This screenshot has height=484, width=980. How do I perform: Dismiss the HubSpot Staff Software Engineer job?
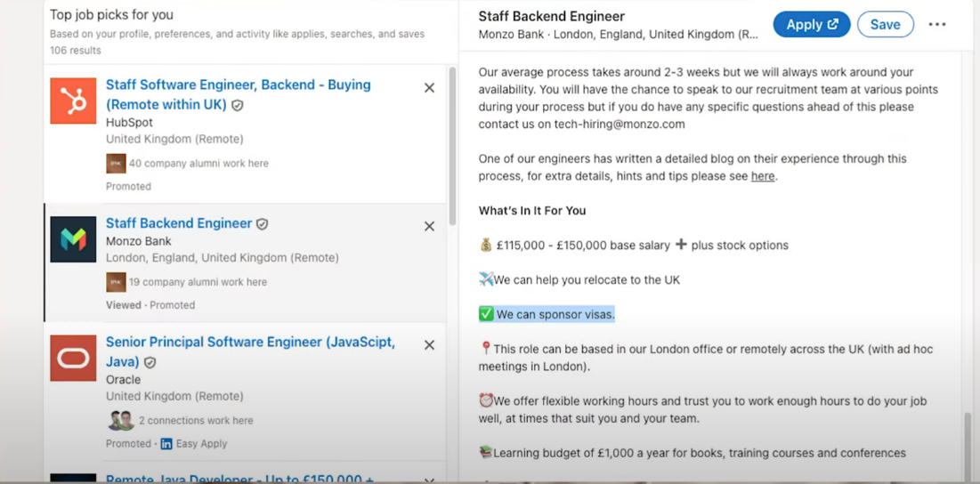[429, 88]
